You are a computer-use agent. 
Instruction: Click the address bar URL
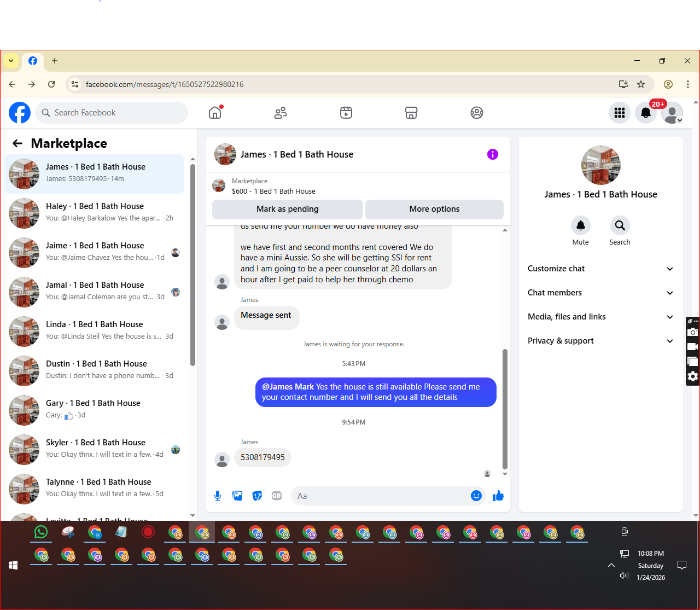click(x=165, y=84)
